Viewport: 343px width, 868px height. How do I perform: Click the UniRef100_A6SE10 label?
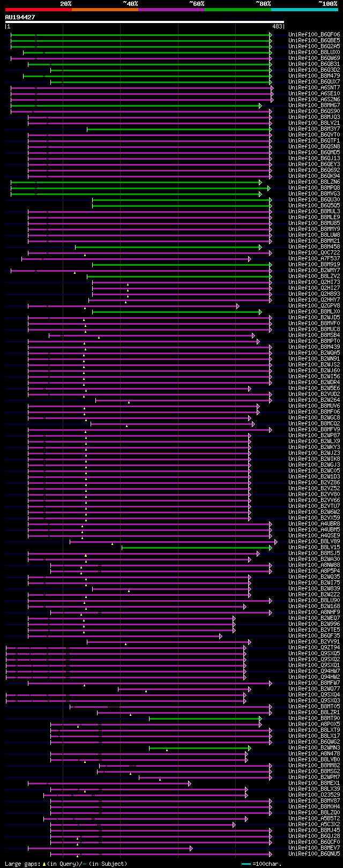[314, 93]
